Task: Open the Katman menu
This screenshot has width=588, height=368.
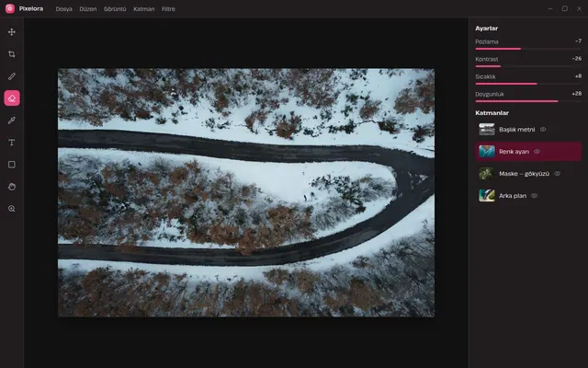Action: pyautogui.click(x=144, y=9)
